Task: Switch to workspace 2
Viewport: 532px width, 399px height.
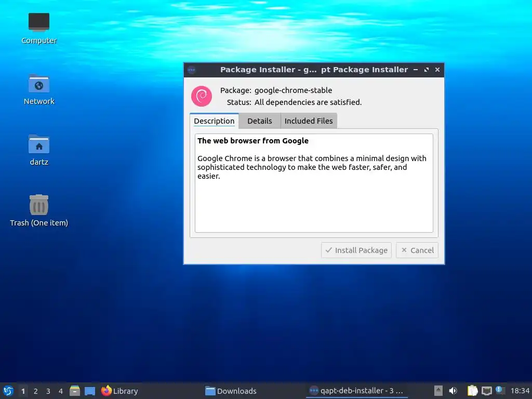Action: [x=36, y=391]
